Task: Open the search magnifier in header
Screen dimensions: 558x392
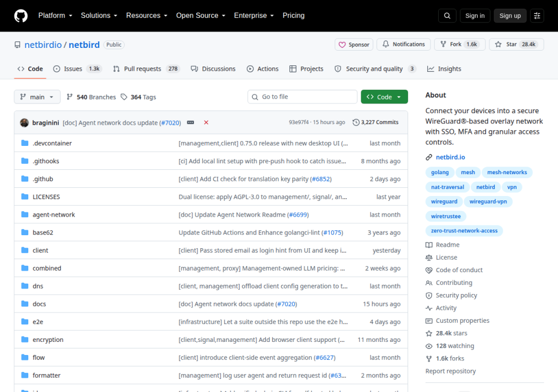Action: pyautogui.click(x=447, y=16)
